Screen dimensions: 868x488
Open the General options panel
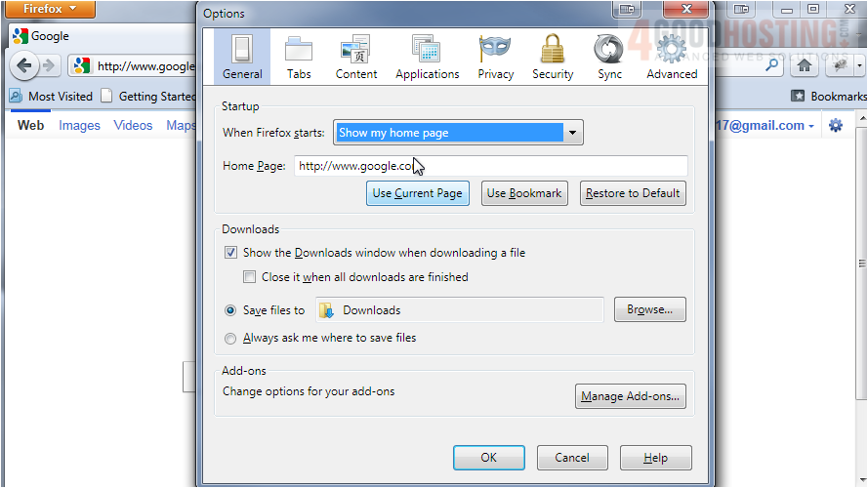coord(241,57)
